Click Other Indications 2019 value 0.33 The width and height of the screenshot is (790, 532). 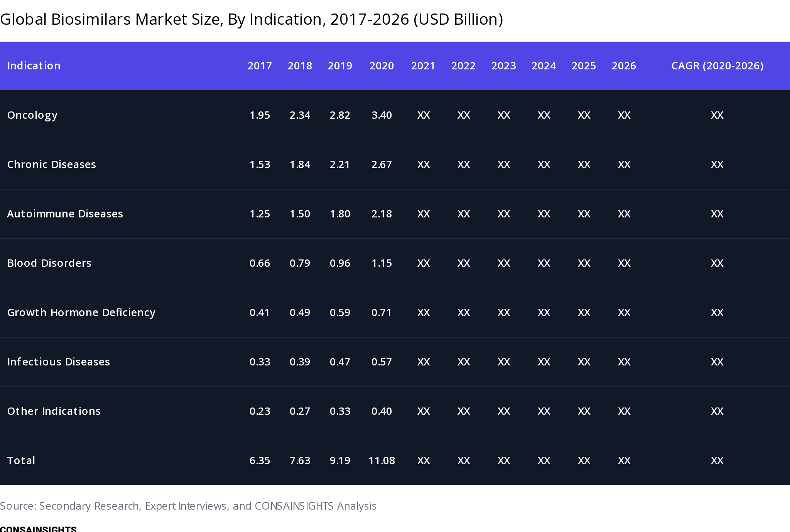(340, 411)
